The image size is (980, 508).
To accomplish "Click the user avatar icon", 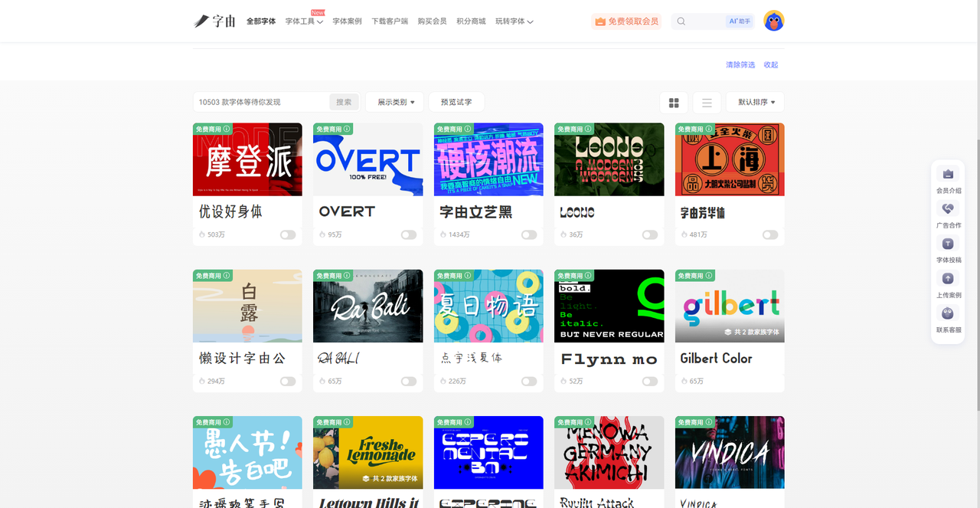I will pyautogui.click(x=773, y=21).
